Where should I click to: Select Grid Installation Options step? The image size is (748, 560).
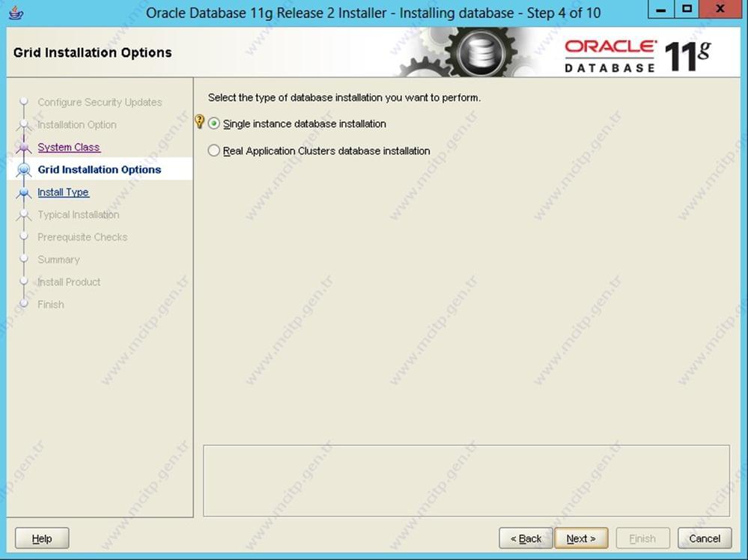pos(100,169)
